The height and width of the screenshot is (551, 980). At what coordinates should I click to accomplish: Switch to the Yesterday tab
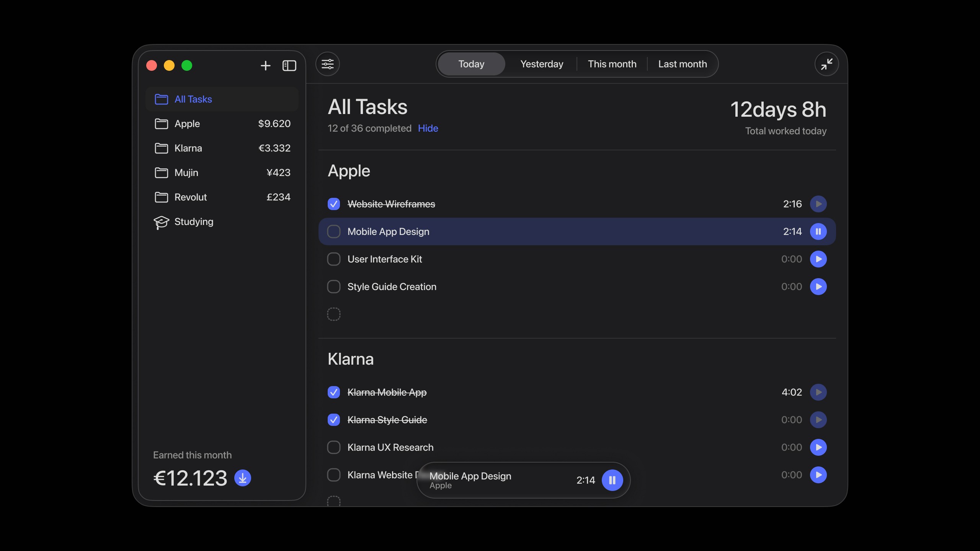pos(542,64)
